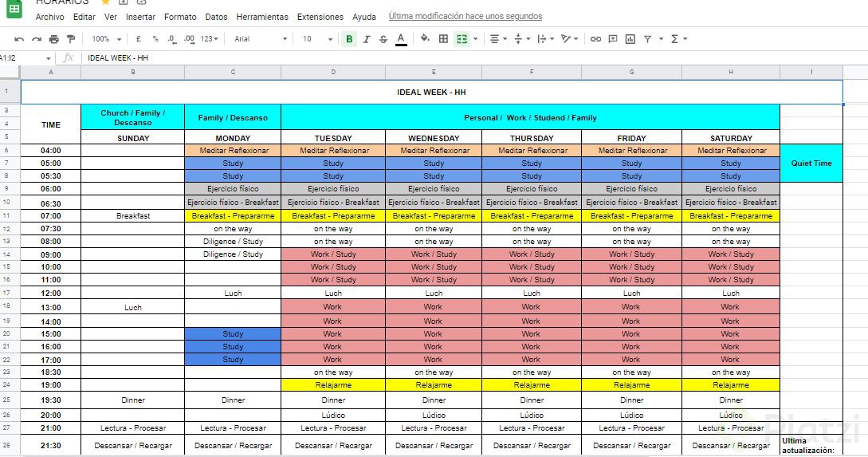Viewport: 868px width, 457px height.
Task: Expand the functions dropdown arrow
Action: point(685,39)
